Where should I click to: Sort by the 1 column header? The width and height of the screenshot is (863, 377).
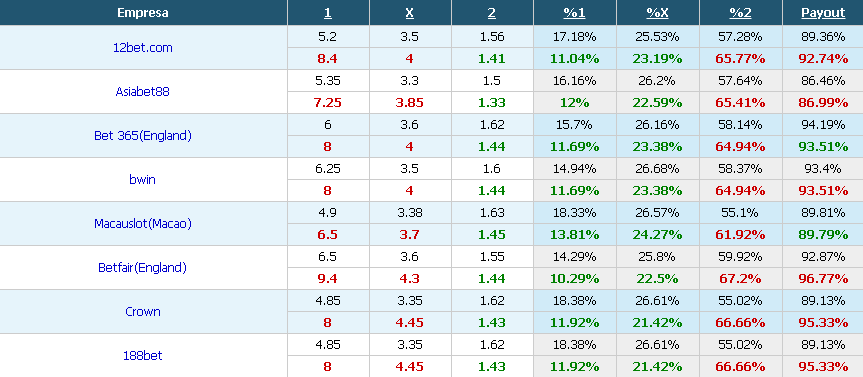click(328, 13)
